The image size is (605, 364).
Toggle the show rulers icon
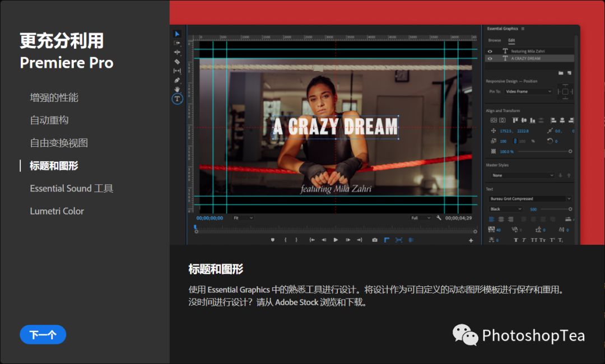coord(387,240)
